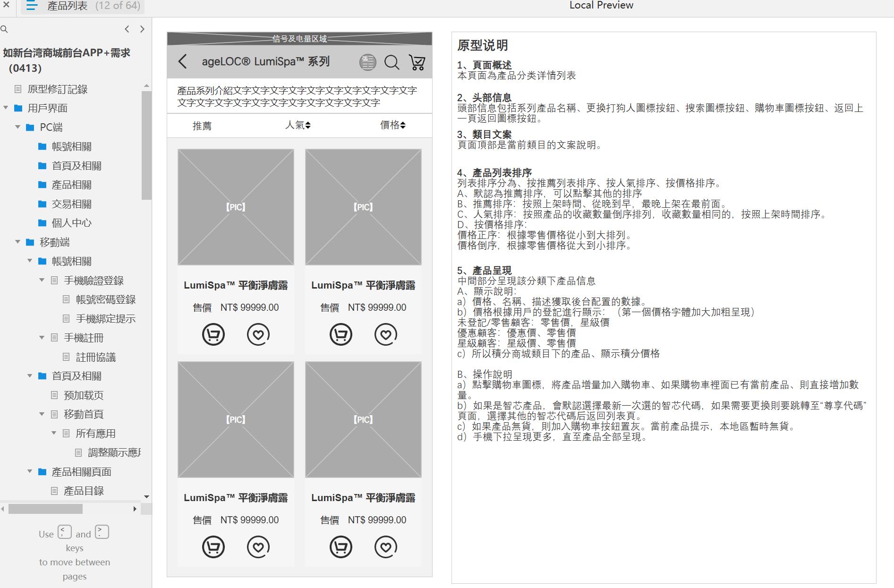Click page icon next to 原型修訂記錄
The image size is (894, 588).
(18, 89)
